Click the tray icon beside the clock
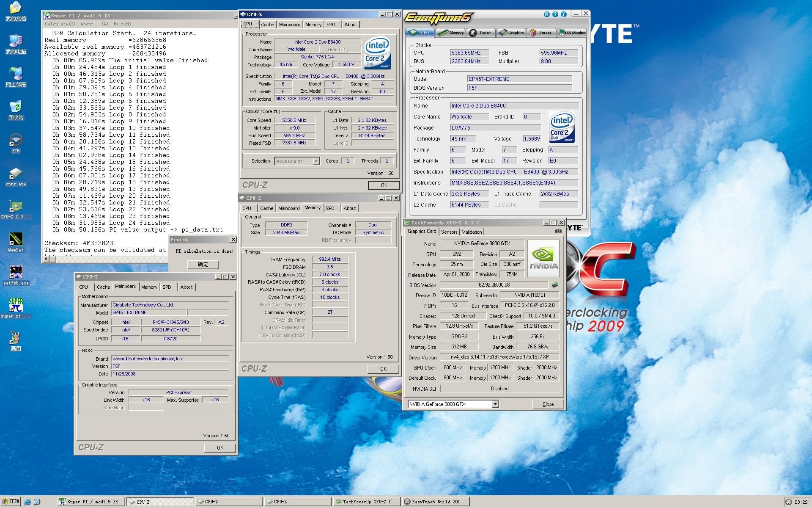The width and height of the screenshot is (812, 508). pyautogui.click(x=788, y=502)
